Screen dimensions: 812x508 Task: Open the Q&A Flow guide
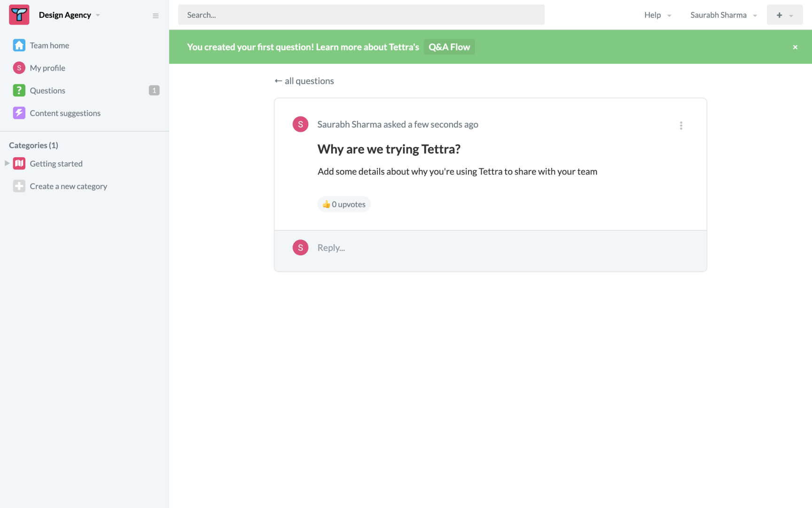(x=449, y=47)
